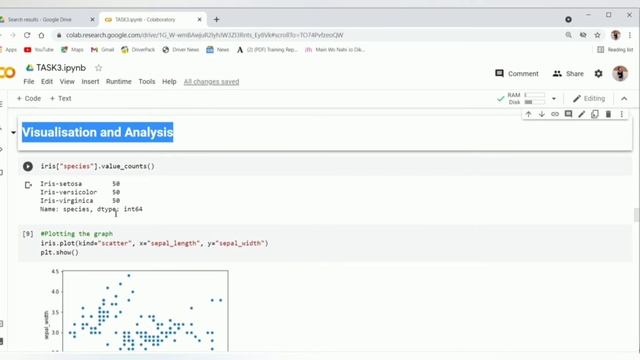Go to browser home page

(x=41, y=35)
